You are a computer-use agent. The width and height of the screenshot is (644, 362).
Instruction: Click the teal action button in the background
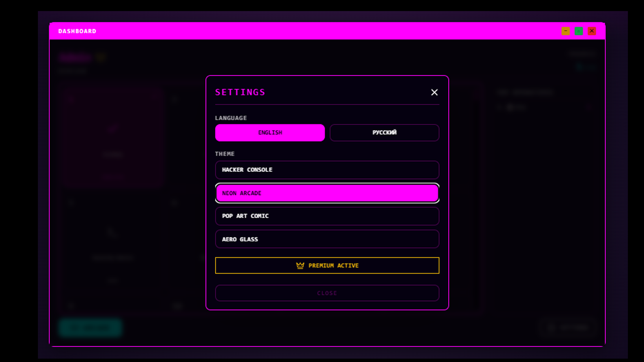[x=90, y=327]
